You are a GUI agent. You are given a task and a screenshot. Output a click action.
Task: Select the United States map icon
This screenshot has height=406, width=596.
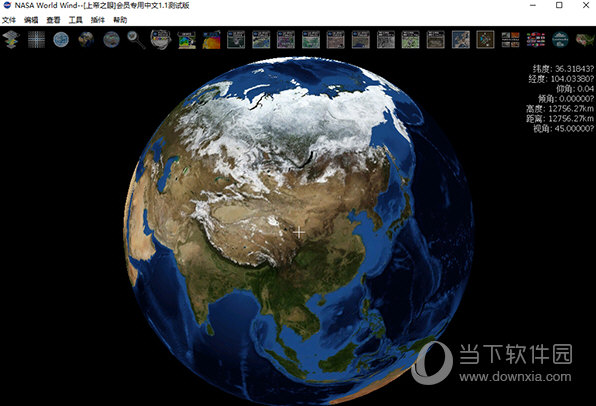585,40
